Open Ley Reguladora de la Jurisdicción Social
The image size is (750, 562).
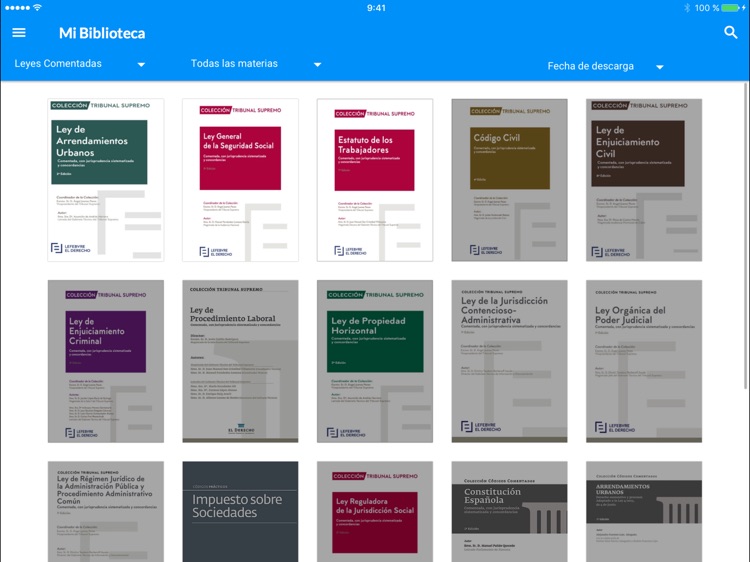pyautogui.click(x=375, y=511)
